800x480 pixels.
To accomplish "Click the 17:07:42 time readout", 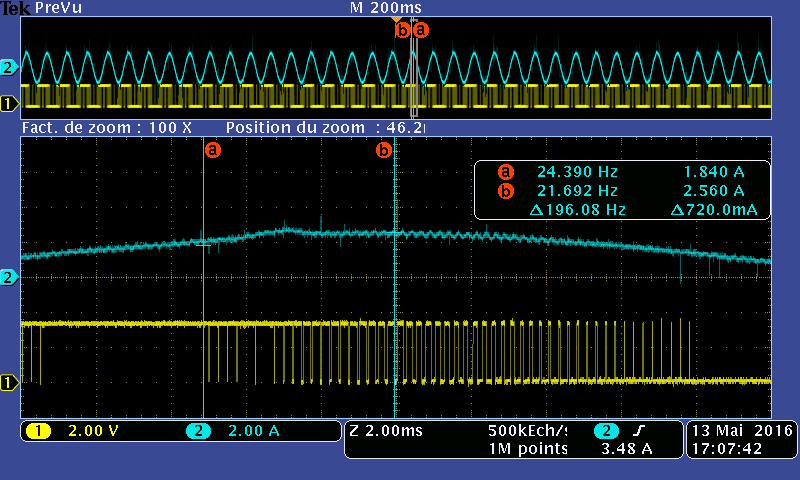I will (727, 449).
